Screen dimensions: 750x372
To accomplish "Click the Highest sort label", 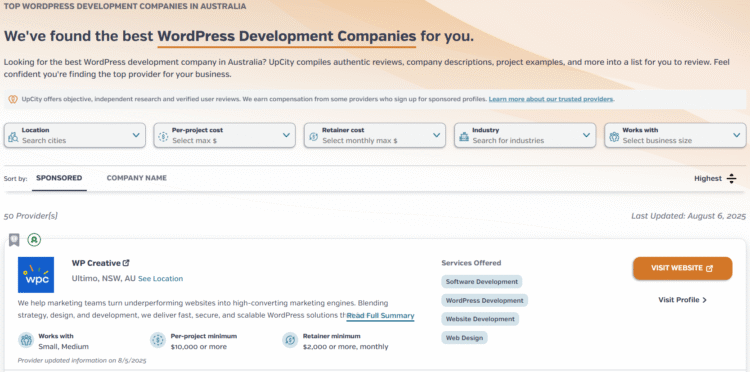I will point(708,179).
